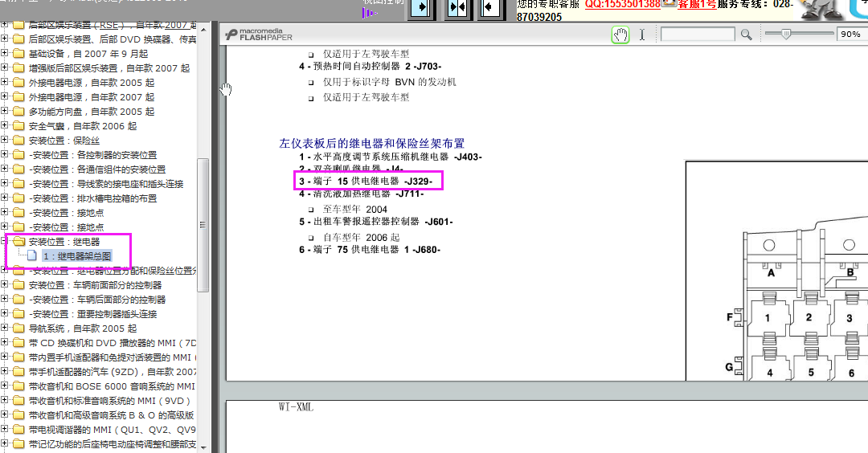Click the FlashPaper search magnifier icon
The width and height of the screenshot is (868, 453).
click(746, 35)
